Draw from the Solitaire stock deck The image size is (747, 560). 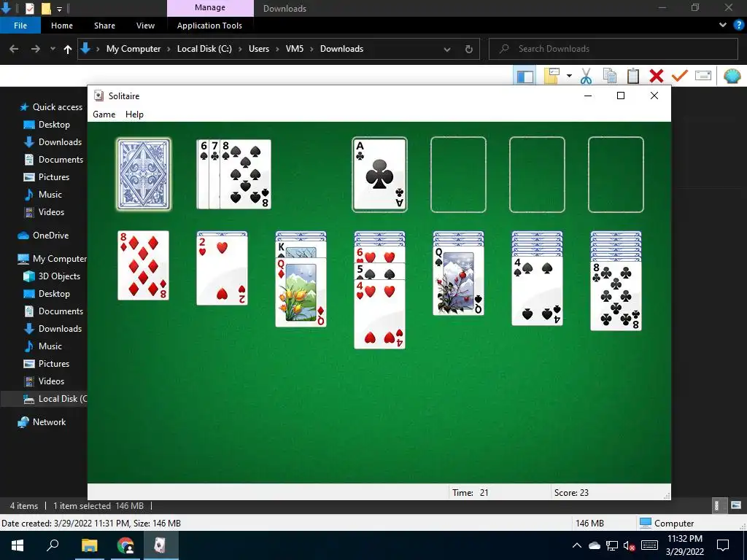144,174
